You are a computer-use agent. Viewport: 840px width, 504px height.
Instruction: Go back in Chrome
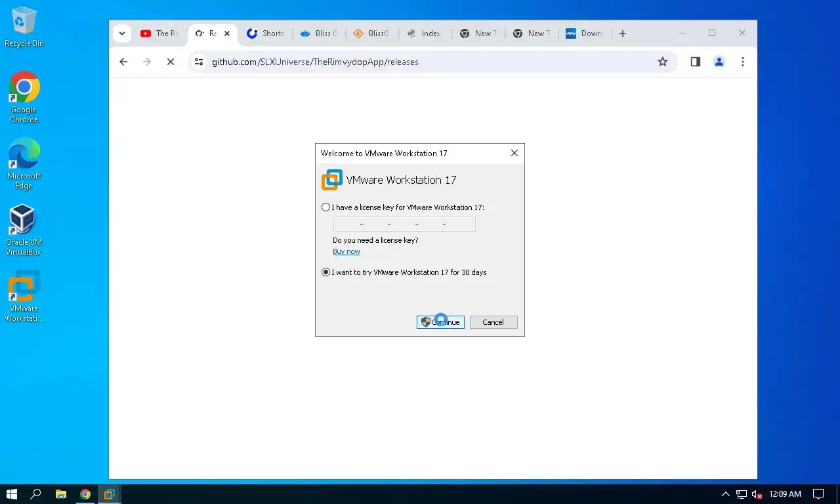coord(123,62)
